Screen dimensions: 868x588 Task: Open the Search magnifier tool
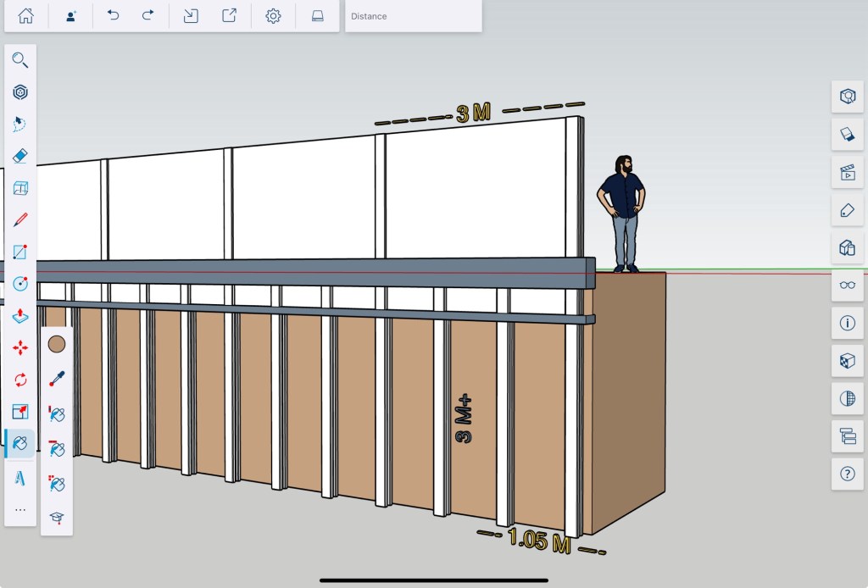point(20,60)
